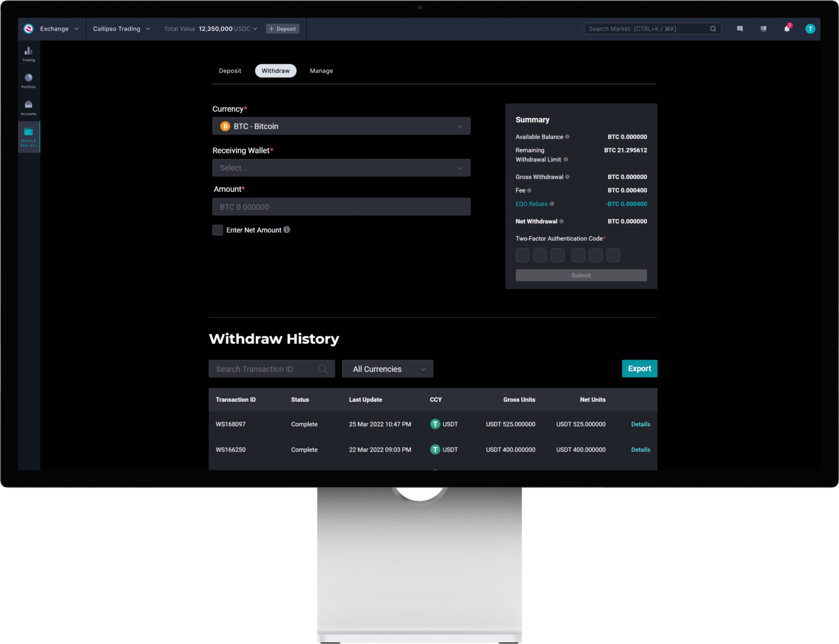
Task: Expand the Callipso Trading account menu
Action: (x=121, y=29)
